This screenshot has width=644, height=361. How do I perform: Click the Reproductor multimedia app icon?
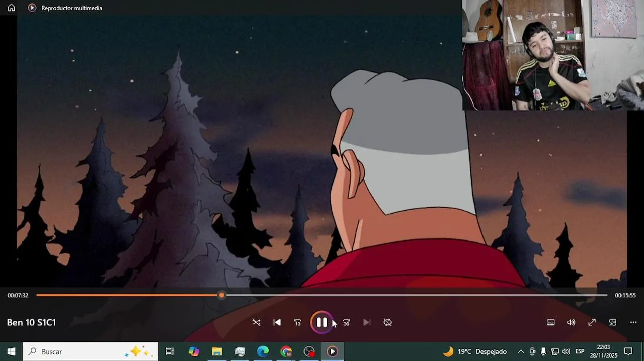point(32,8)
